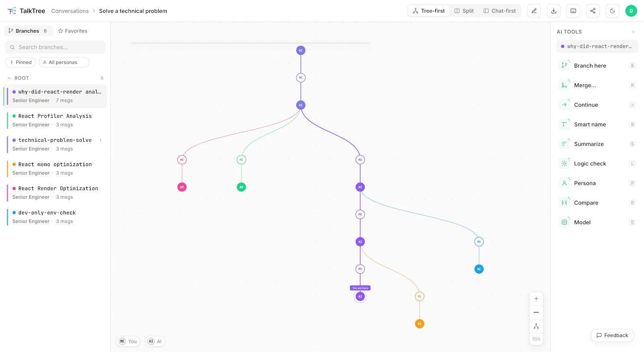644x352 pixels.
Task: Toggle dark mode moon icon
Action: click(613, 11)
